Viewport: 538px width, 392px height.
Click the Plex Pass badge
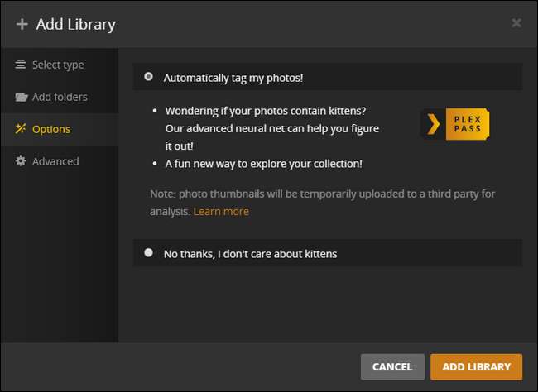[455, 124]
